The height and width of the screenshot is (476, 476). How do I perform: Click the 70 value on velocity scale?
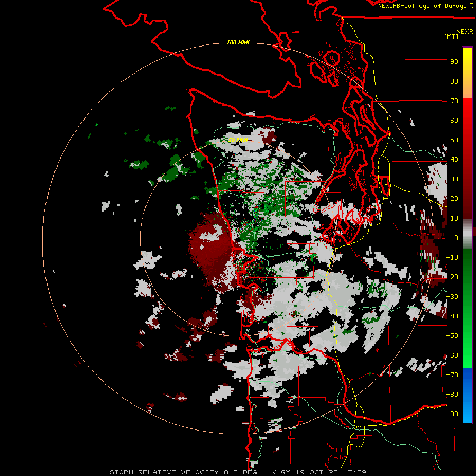454,101
